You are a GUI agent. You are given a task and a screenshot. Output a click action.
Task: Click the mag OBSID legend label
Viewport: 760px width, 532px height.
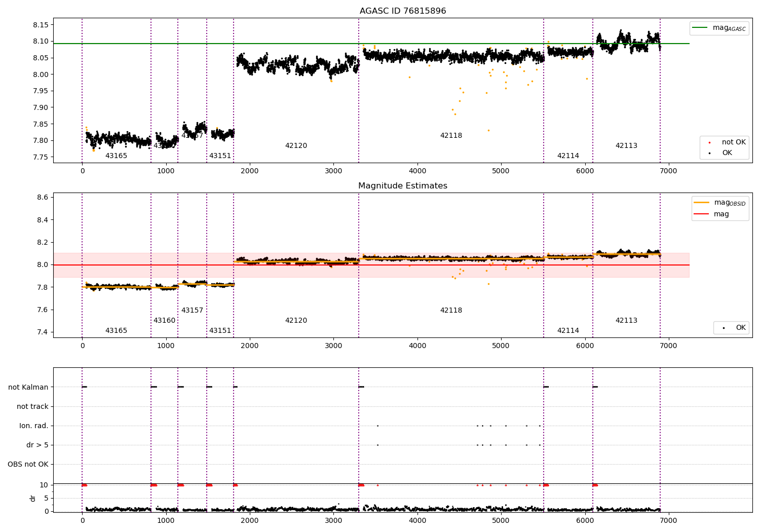[730, 203]
